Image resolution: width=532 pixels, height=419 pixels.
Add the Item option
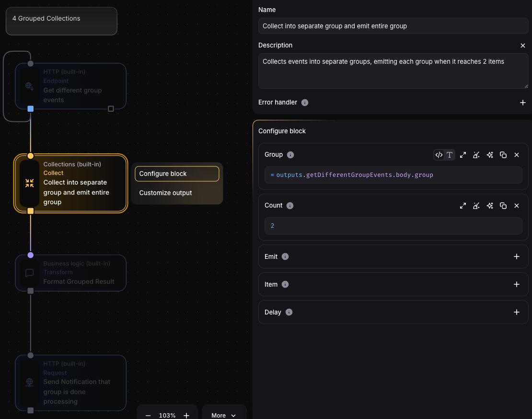(x=517, y=284)
